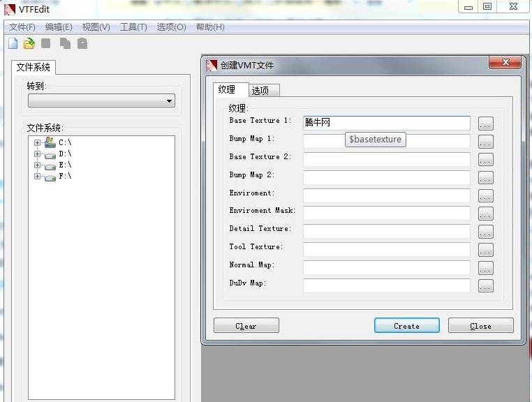Click the Detail Texture input field
The image size is (532, 402).
pos(386,232)
